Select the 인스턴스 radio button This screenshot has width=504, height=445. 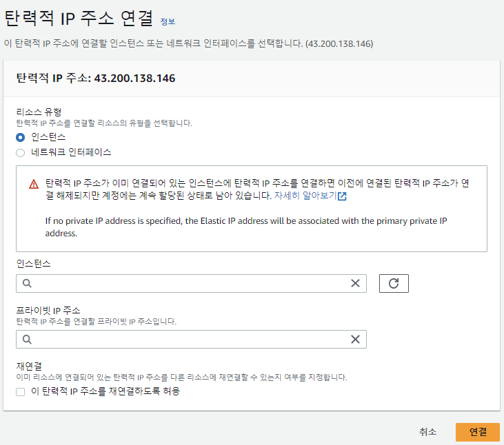click(20, 137)
